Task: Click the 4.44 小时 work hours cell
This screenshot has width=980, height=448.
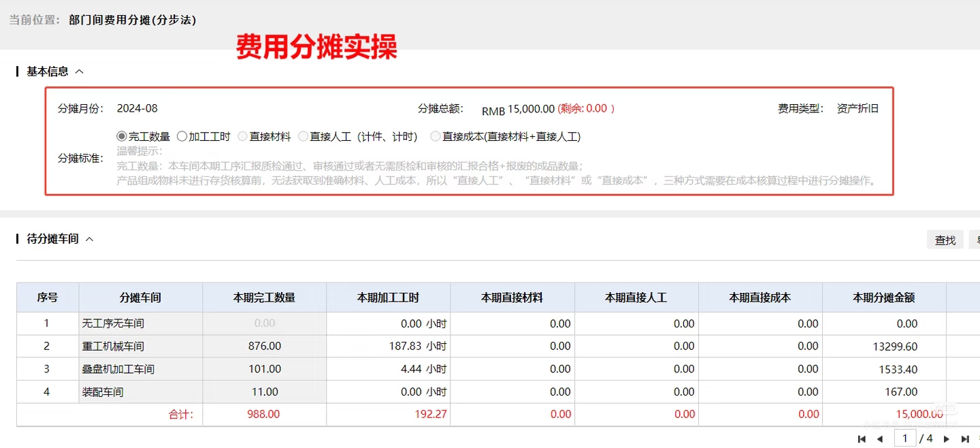Action: click(x=389, y=369)
